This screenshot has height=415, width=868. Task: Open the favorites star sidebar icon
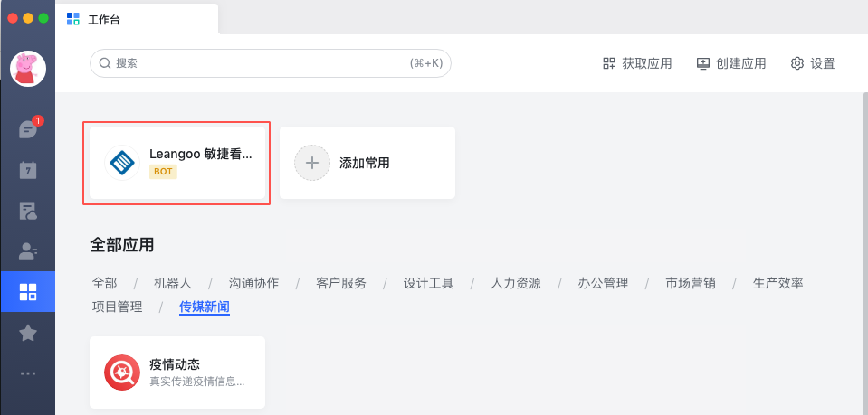pyautogui.click(x=28, y=333)
